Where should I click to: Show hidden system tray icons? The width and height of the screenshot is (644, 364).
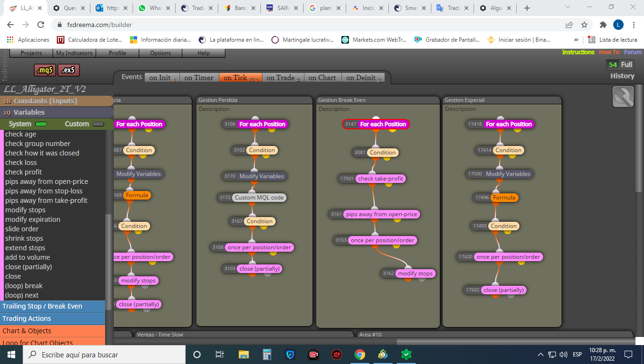point(541,355)
